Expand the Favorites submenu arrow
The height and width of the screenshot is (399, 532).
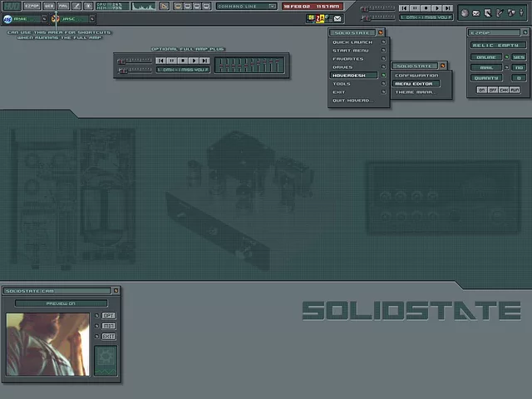pos(383,59)
